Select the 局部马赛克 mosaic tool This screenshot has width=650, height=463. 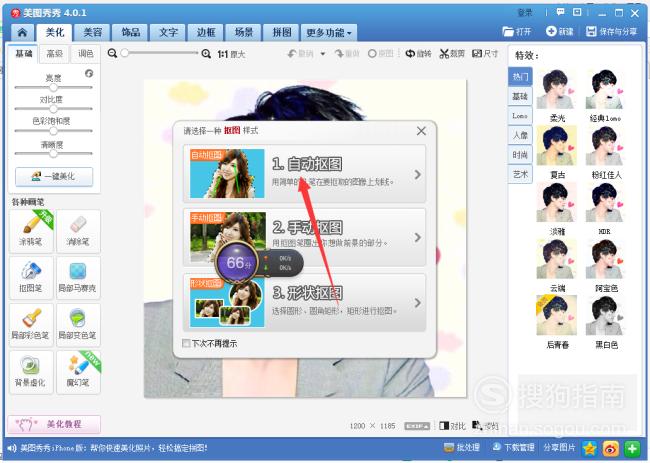tap(78, 277)
